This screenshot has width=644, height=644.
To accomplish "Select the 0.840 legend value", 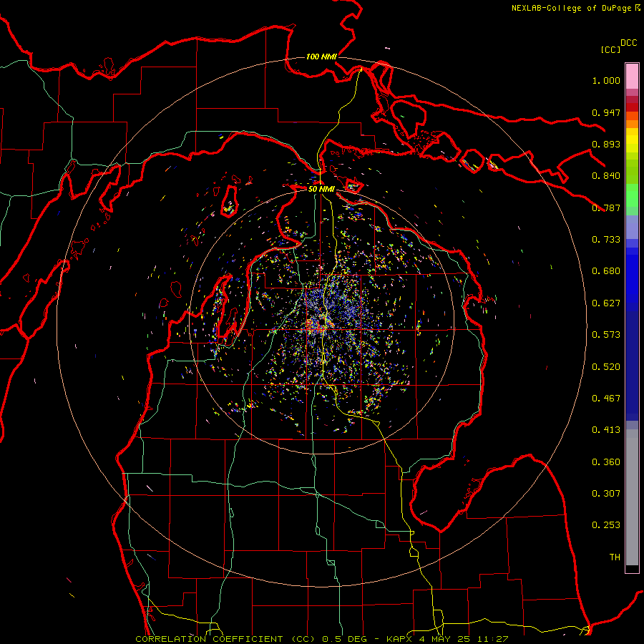I will [x=606, y=176].
